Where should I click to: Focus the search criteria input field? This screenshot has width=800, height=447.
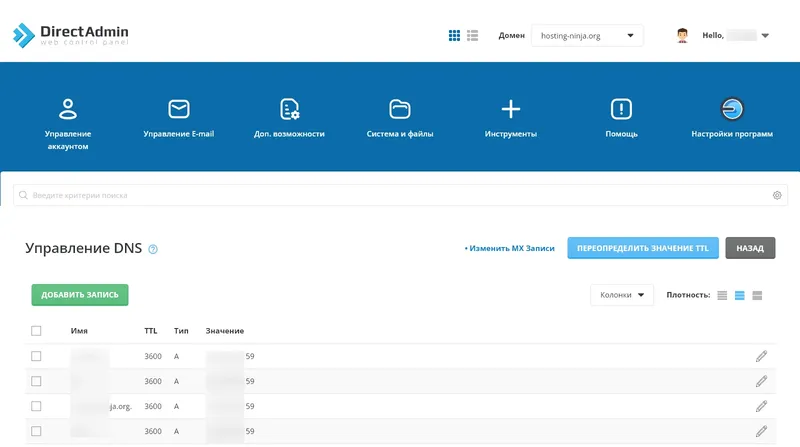tap(400, 195)
